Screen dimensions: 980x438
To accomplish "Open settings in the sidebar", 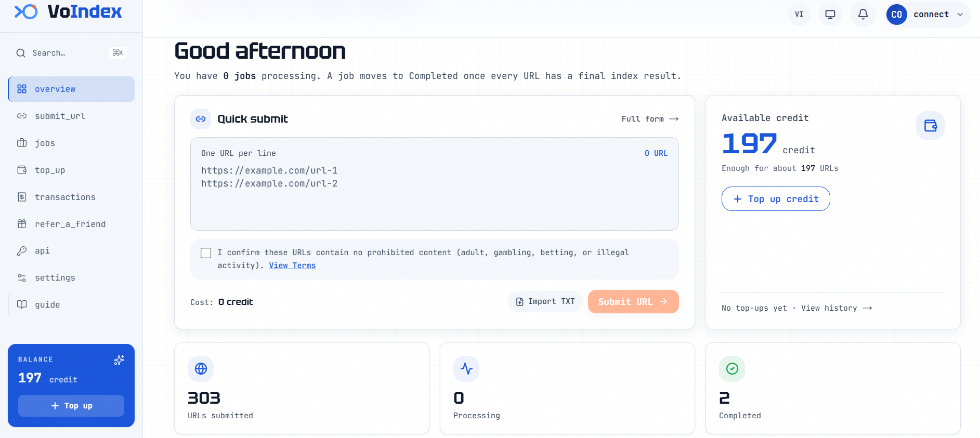I will pos(71,278).
